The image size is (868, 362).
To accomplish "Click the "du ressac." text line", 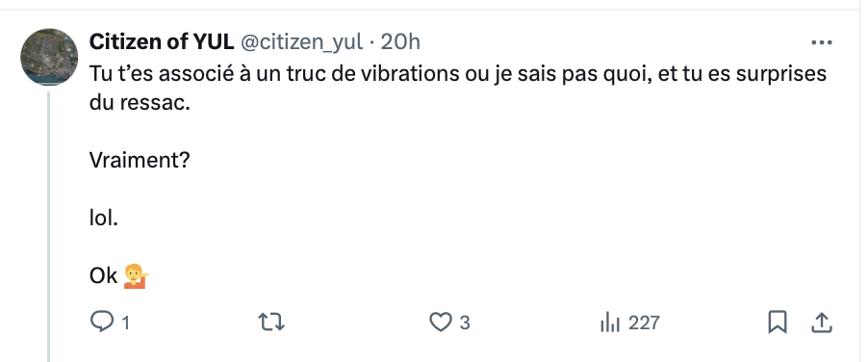I will point(140,102).
